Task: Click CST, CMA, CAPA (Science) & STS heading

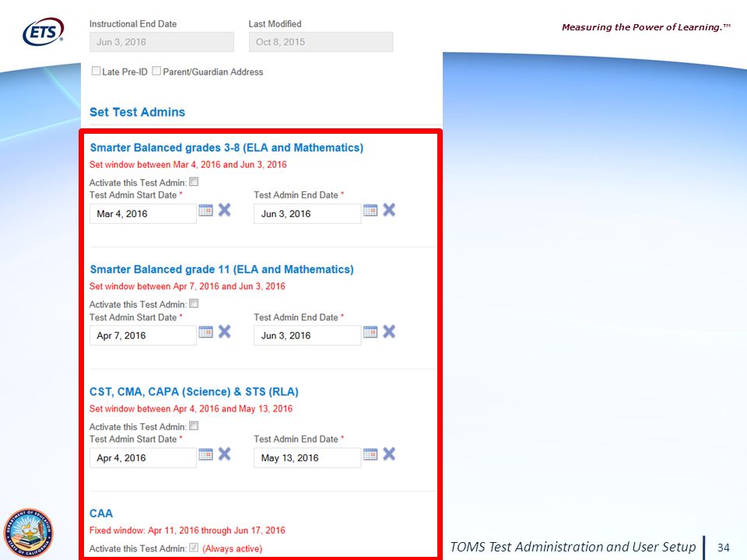Action: point(195,392)
